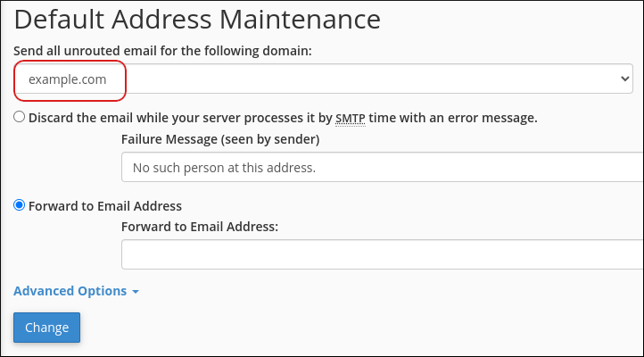The height and width of the screenshot is (357, 644).
Task: Click the example.com value in the domain selector
Action: pyautogui.click(x=68, y=79)
